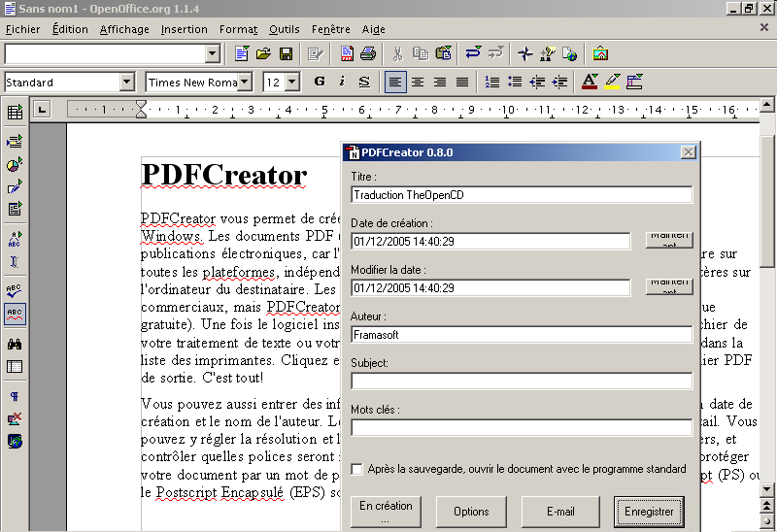This screenshot has height=532, width=777.
Task: Decrease paragraph indent icon
Action: 537,82
